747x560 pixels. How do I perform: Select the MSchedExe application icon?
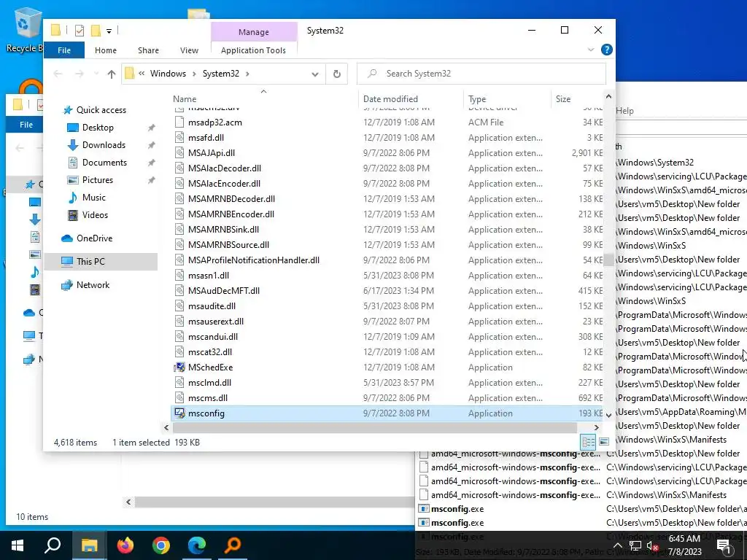(x=179, y=367)
